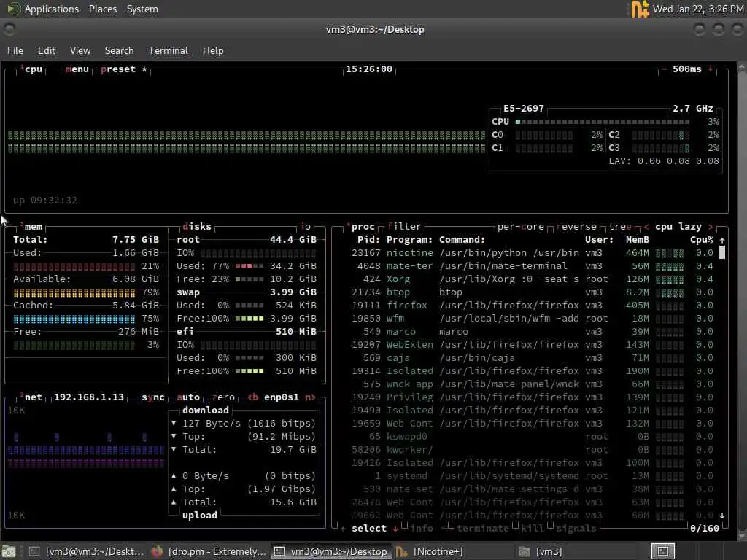Open the System menu in top panel
Viewport: 747px width, 560px height.
coord(142,9)
